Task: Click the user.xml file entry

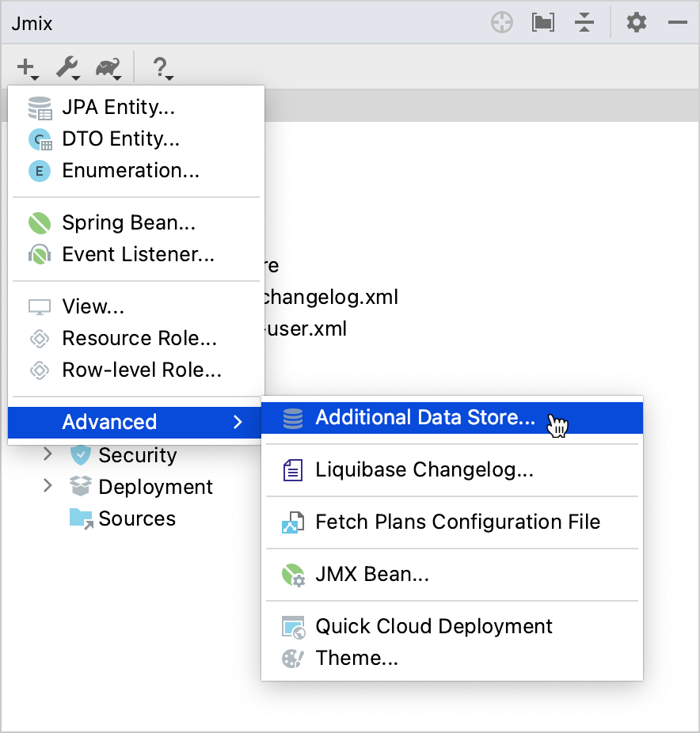Action: click(306, 329)
